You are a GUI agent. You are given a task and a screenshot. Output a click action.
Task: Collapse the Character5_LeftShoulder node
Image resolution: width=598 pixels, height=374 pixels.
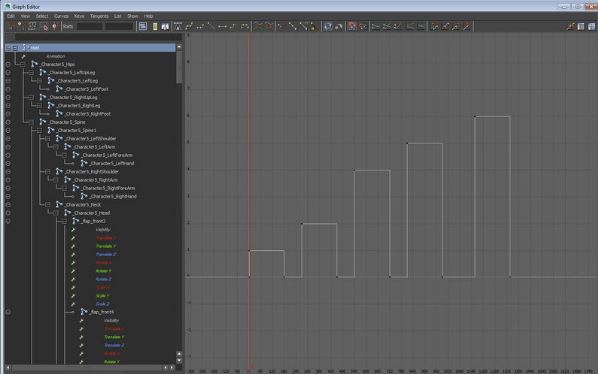[48, 138]
